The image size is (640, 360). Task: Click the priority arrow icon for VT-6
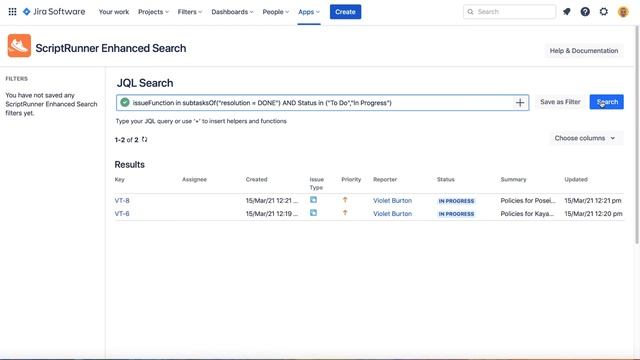[x=345, y=213]
